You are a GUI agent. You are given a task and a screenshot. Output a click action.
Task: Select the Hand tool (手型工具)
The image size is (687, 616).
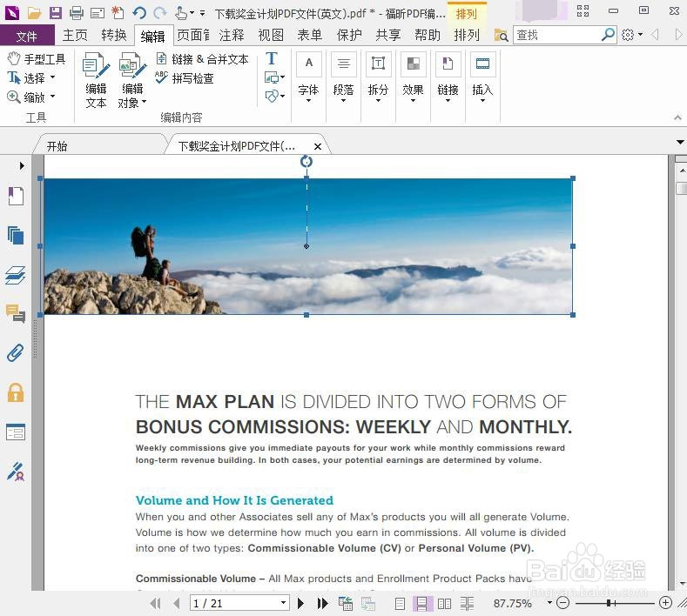pyautogui.click(x=37, y=58)
